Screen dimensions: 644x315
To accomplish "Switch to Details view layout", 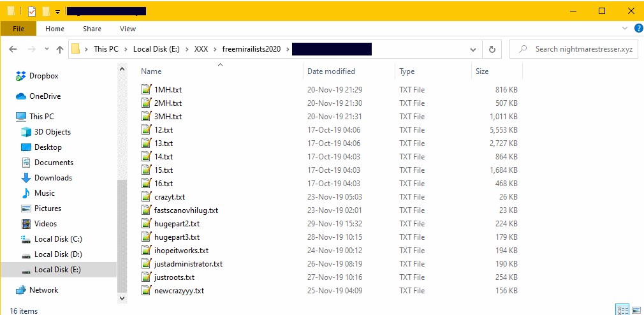I will click(623, 310).
